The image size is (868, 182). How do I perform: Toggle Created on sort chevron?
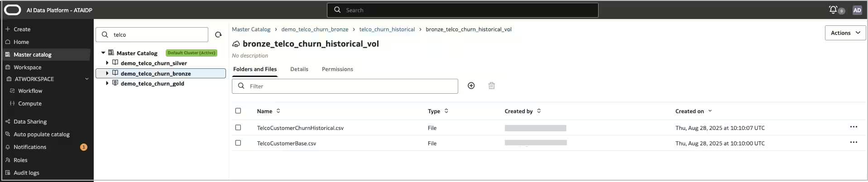tap(710, 111)
